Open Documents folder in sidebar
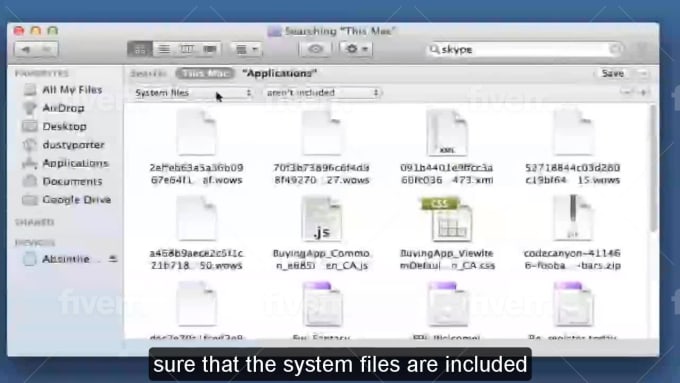The height and width of the screenshot is (383, 680). point(62,181)
